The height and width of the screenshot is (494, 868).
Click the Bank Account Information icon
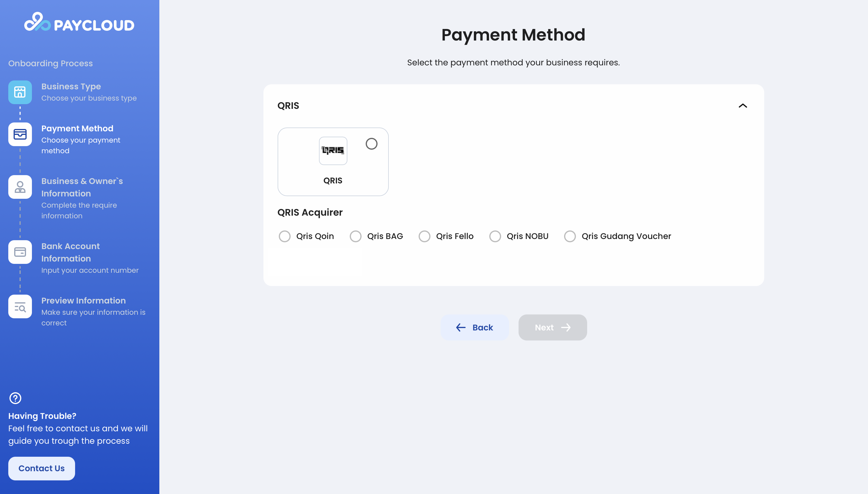pyautogui.click(x=20, y=252)
